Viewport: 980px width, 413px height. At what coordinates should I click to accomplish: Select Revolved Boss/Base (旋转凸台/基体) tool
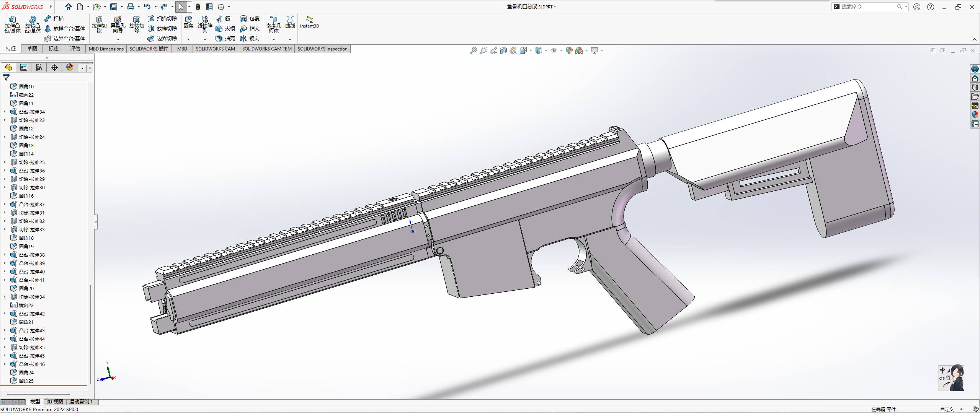click(x=33, y=25)
